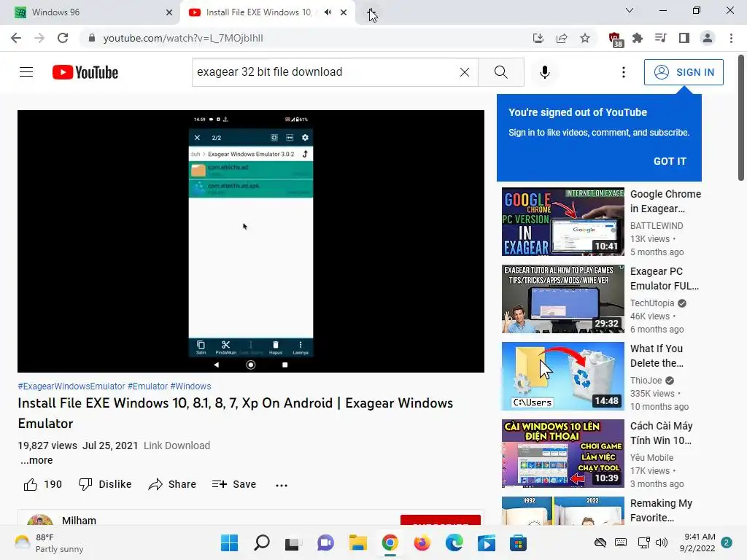Open the volume icon in system tray
747x560 pixels.
pyautogui.click(x=661, y=542)
